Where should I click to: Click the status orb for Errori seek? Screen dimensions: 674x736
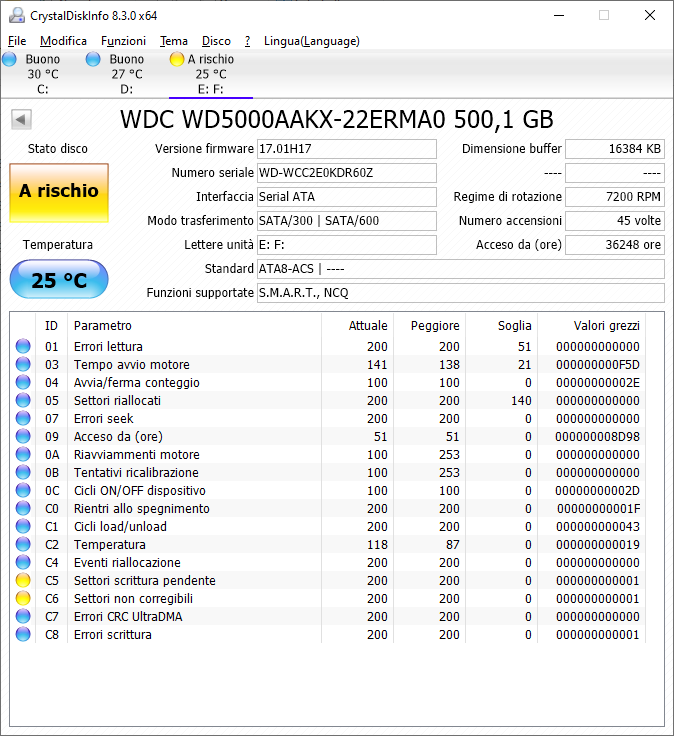[23, 418]
